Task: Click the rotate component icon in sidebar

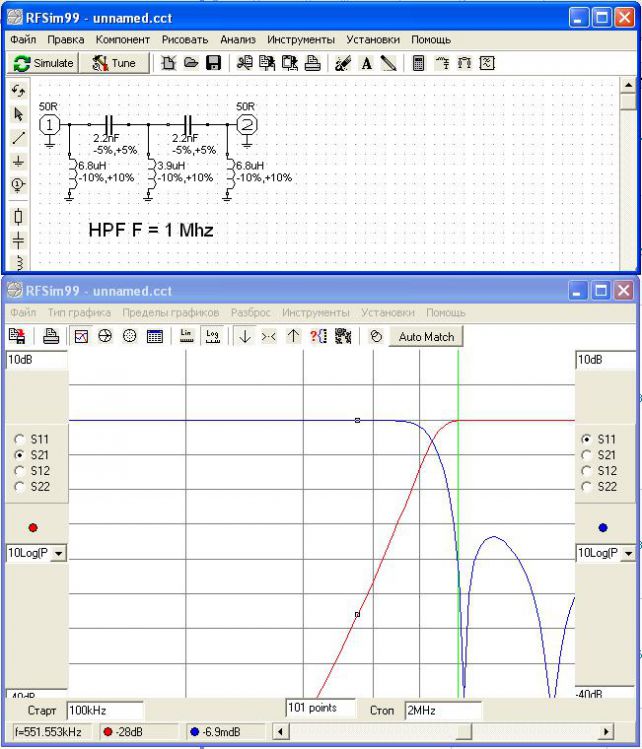Action: point(18,90)
